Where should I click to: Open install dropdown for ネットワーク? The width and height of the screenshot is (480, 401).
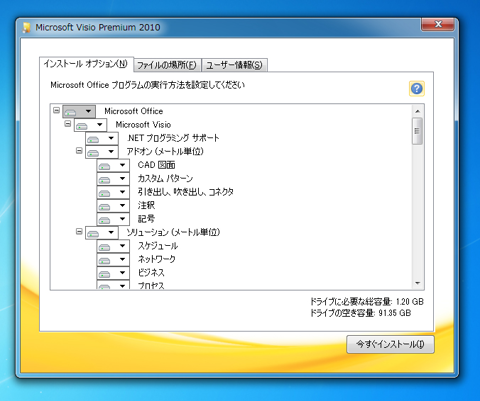[x=113, y=260]
